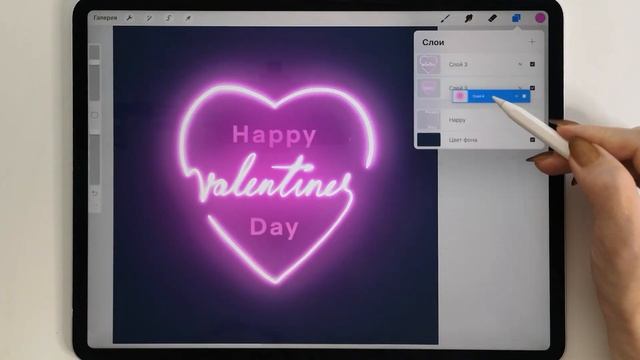Open blend mode N of second Слой layer
The height and width of the screenshot is (360, 640).
(520, 87)
